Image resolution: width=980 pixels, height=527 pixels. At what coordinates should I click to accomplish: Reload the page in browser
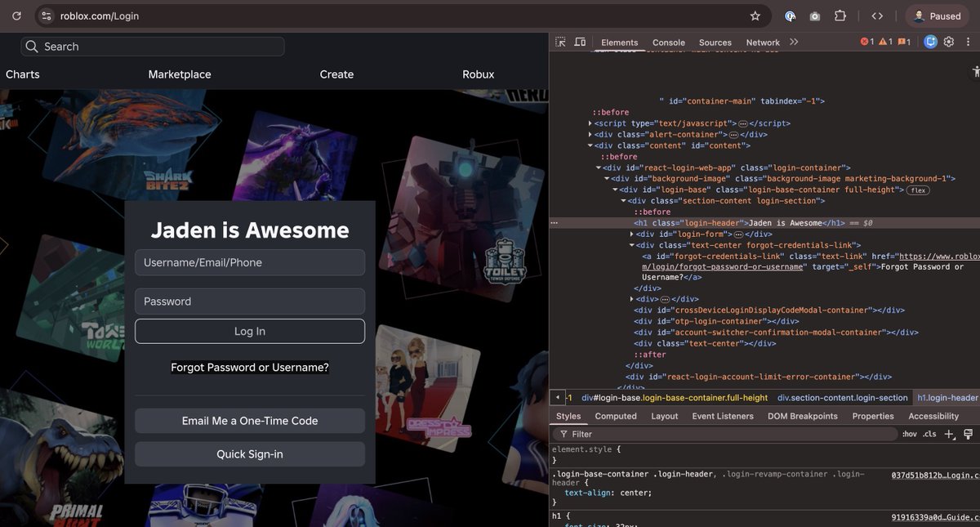(16, 16)
